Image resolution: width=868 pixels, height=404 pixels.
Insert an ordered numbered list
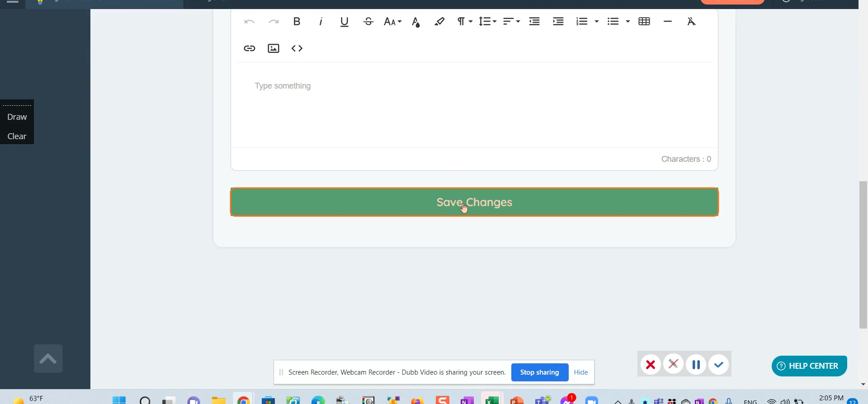click(x=582, y=21)
